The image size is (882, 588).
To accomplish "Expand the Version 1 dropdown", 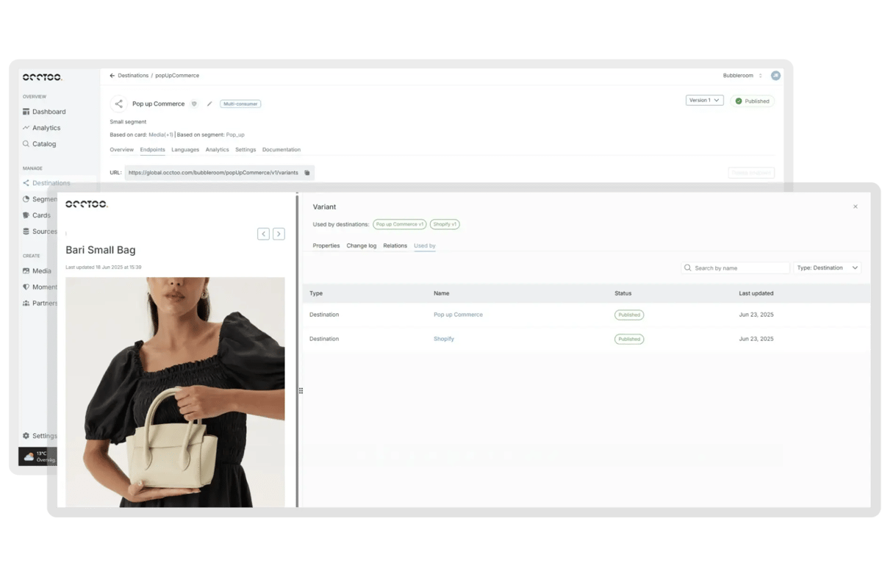I will 704,101.
